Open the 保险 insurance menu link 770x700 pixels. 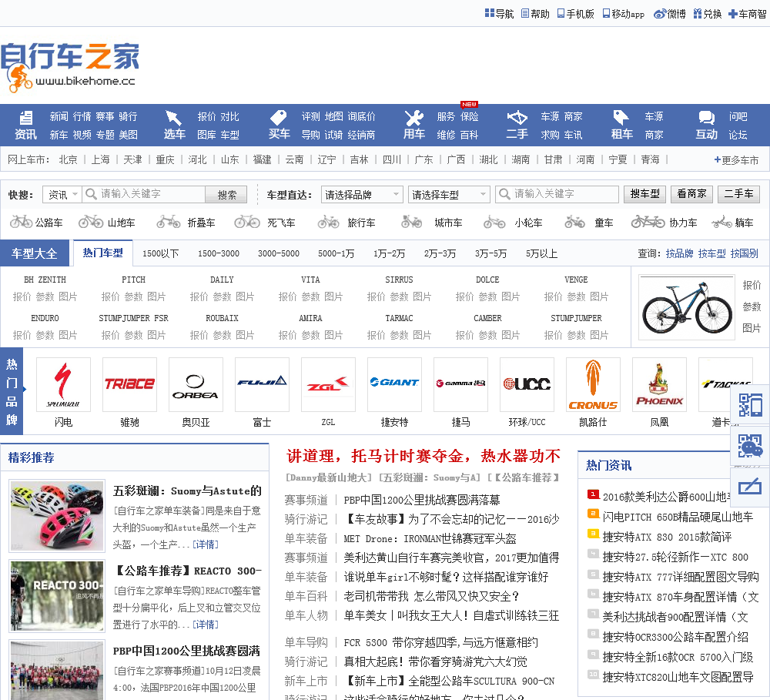[469, 116]
